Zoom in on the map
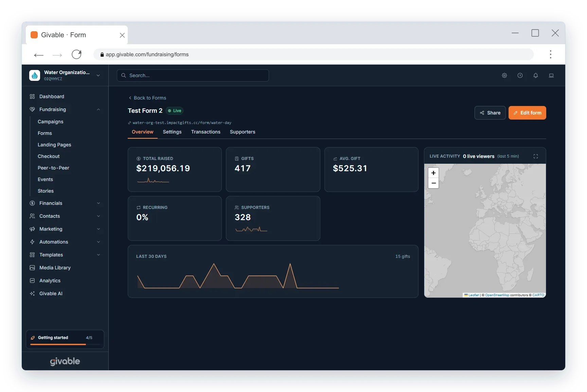587x392 pixels. (433, 173)
